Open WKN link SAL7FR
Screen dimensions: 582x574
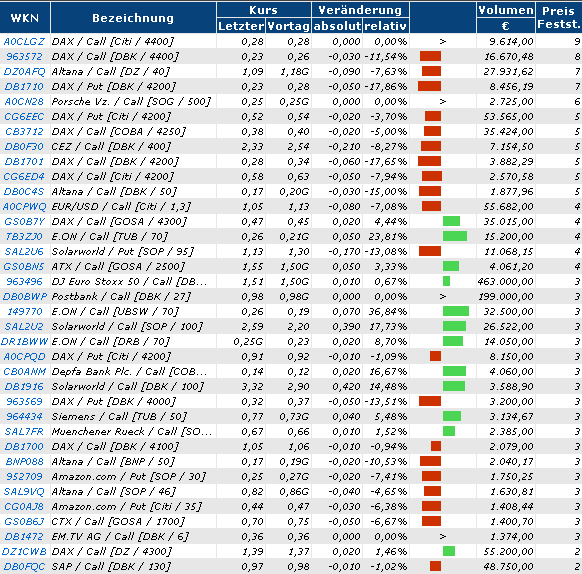coord(24,431)
